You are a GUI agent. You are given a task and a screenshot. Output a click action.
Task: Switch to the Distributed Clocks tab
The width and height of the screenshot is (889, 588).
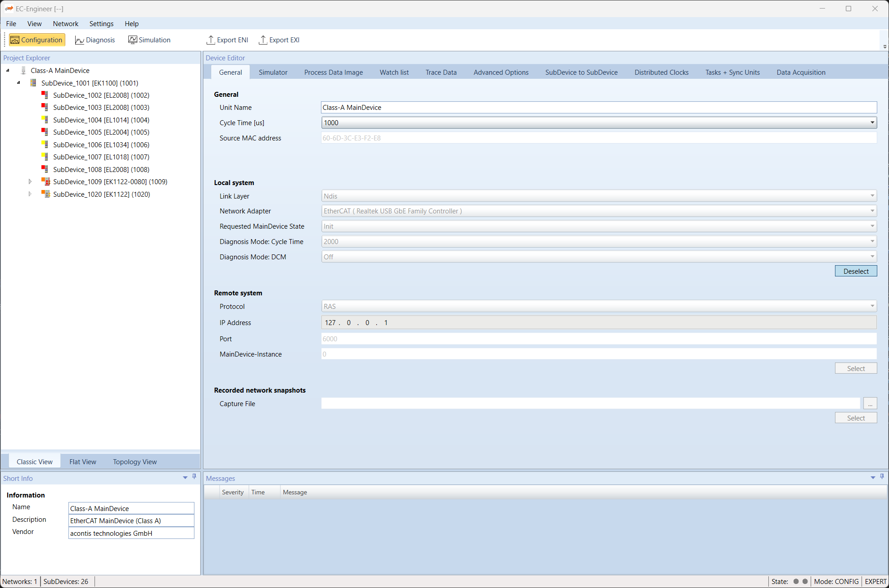coord(661,72)
